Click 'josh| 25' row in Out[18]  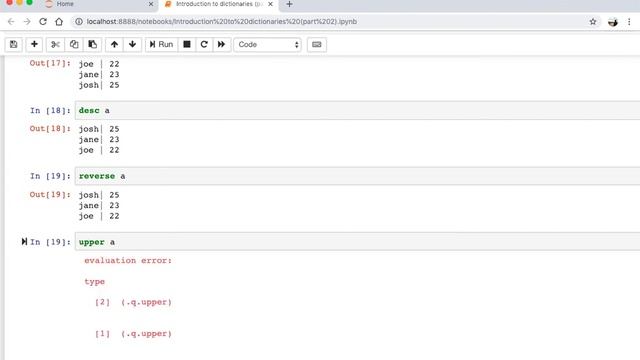click(x=99, y=129)
